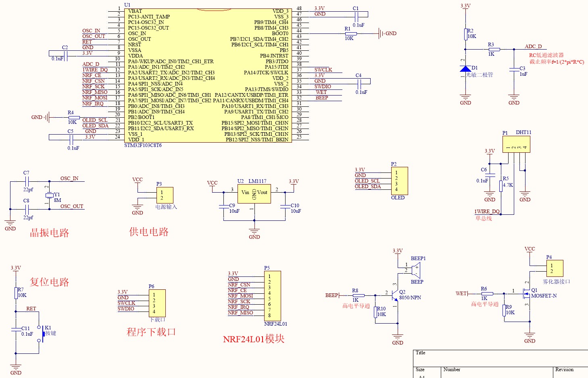Click resistor R5 4.7K
The image size is (588, 378).
click(501, 186)
